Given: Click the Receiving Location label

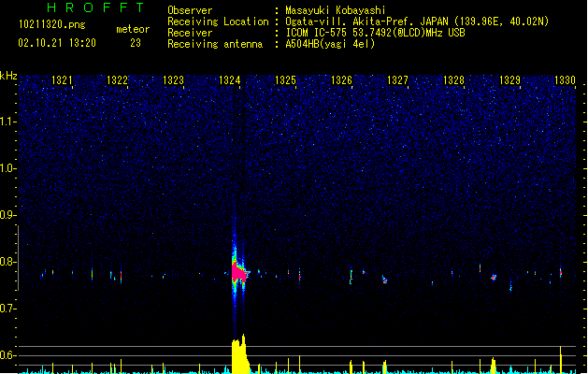Looking at the screenshot, I should [218, 22].
